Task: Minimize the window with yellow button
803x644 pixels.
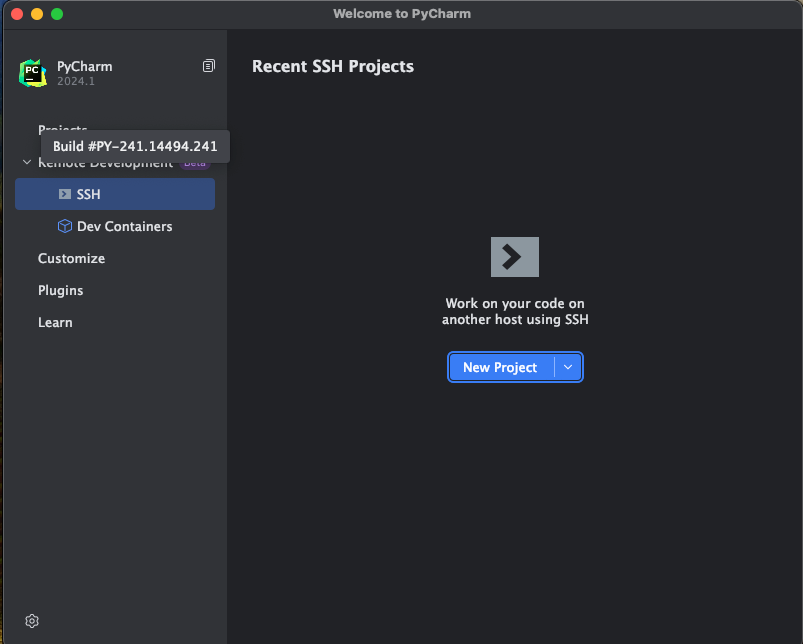Action: pyautogui.click(x=37, y=14)
